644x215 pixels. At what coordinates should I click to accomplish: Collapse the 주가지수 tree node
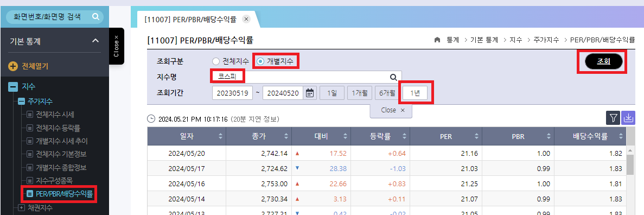[21, 101]
